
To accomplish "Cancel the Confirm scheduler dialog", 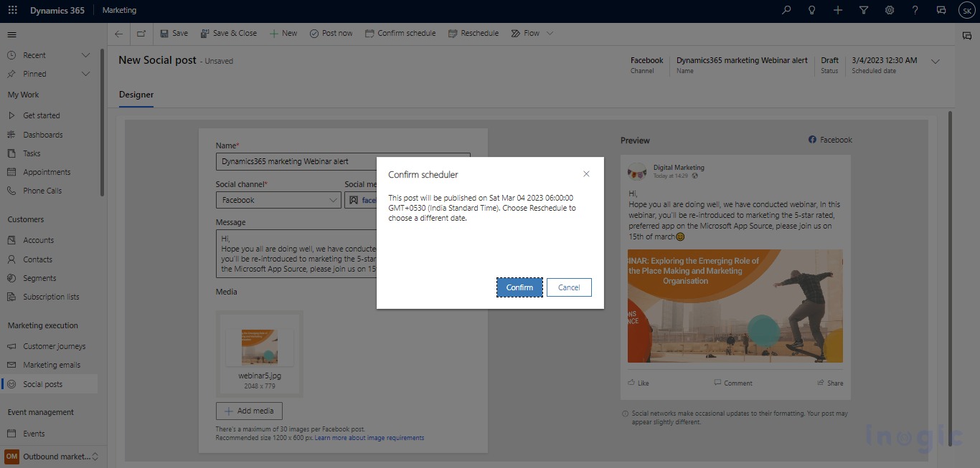I will 569,287.
